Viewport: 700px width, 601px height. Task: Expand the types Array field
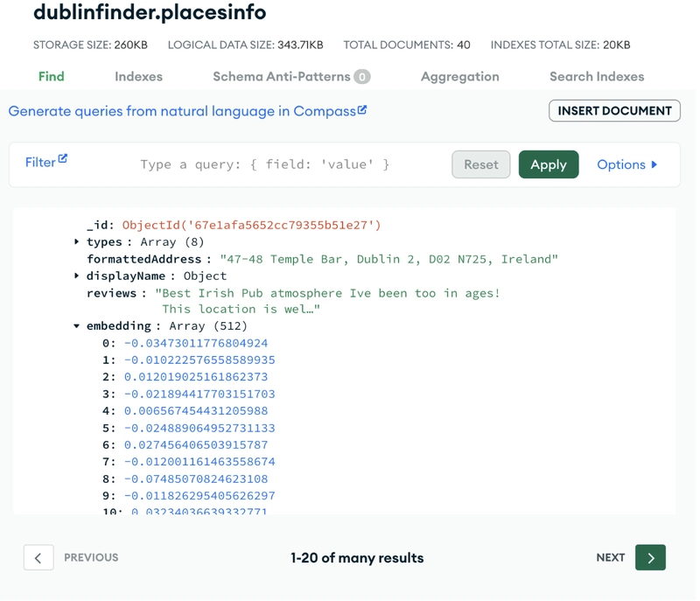(x=76, y=241)
